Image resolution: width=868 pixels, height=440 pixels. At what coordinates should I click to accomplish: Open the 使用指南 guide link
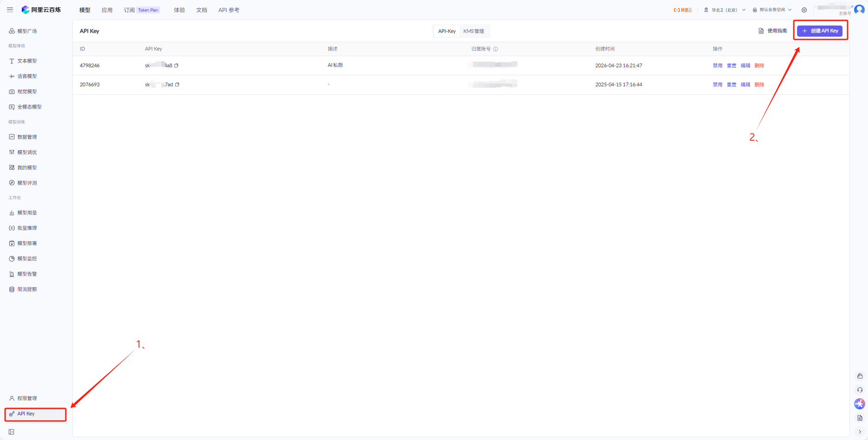click(x=772, y=31)
